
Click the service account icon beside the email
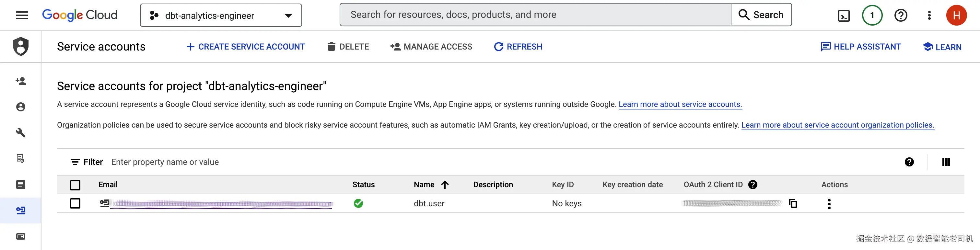104,203
